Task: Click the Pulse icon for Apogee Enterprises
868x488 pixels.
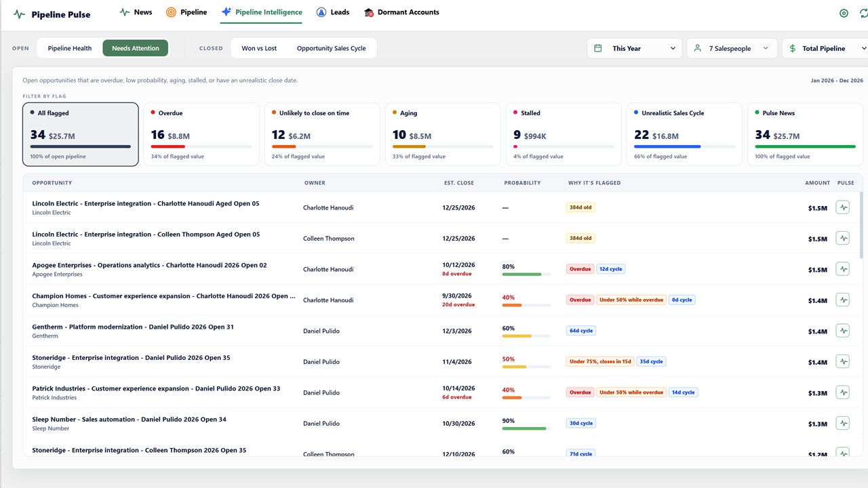Action: 843,269
